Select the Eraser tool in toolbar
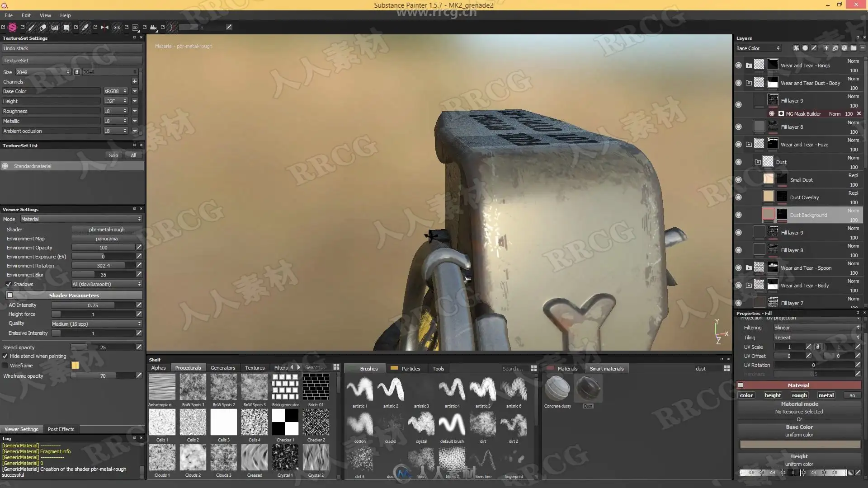This screenshot has width=868, height=488. tap(43, 27)
